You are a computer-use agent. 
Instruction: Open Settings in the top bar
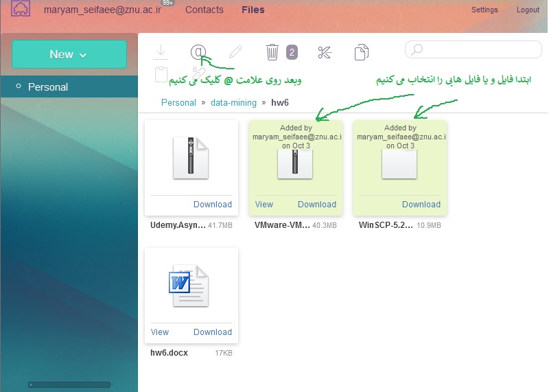484,10
